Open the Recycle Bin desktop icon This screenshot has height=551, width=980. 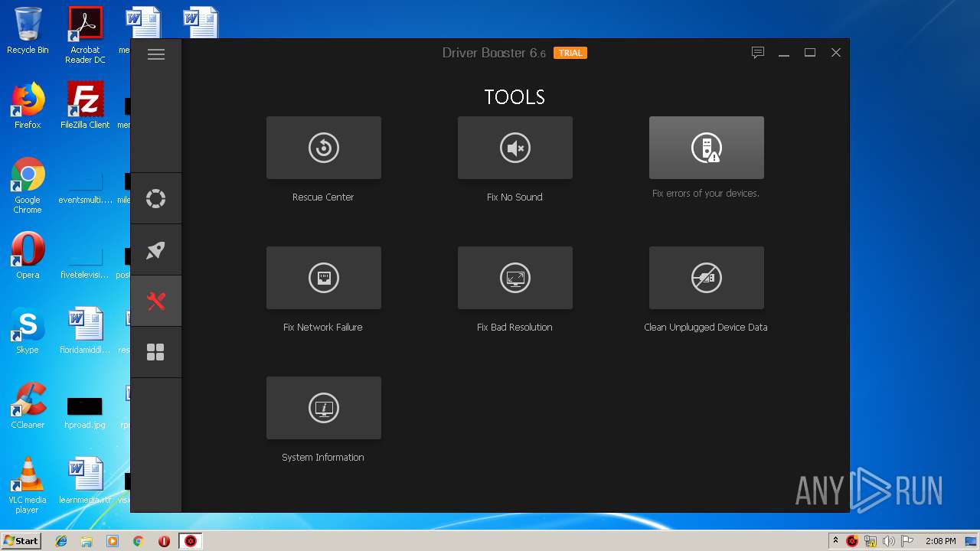click(28, 31)
